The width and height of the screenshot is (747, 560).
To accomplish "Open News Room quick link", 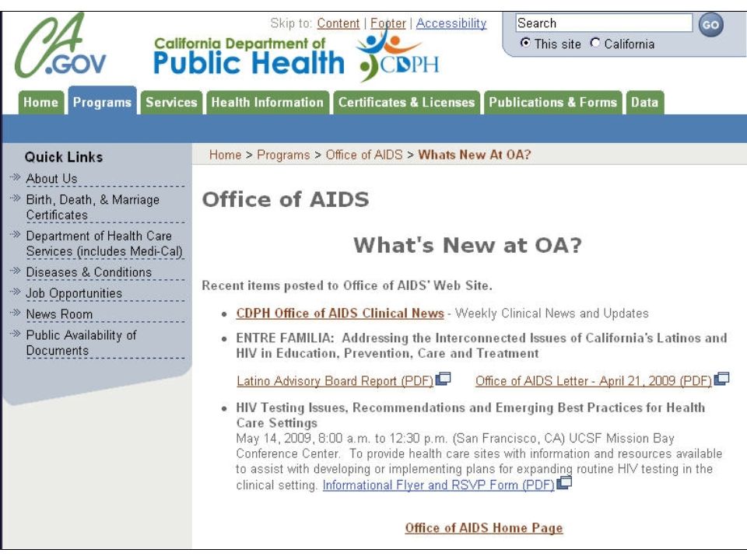I will point(59,314).
